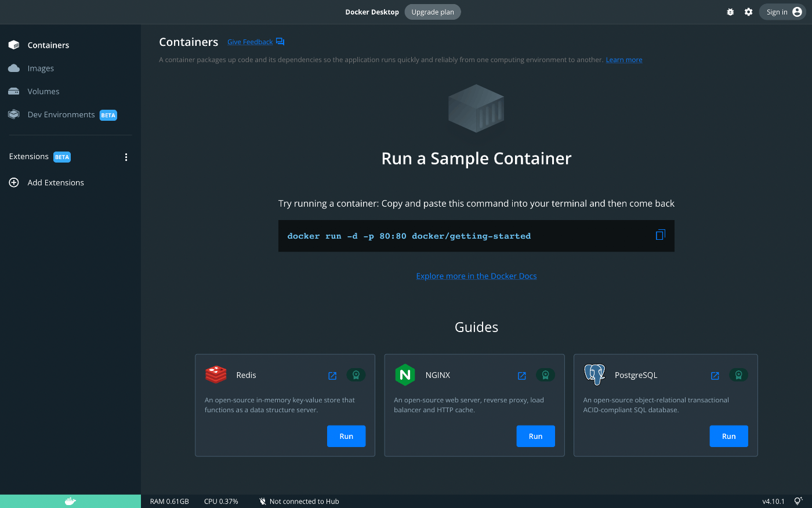This screenshot has width=812, height=508.
Task: Run the NGINX guide container
Action: pos(536,436)
